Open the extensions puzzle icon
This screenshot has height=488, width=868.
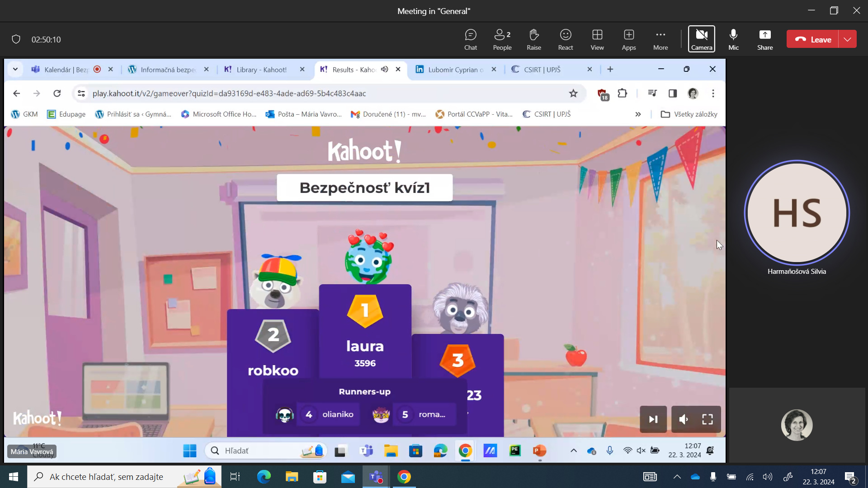tap(623, 93)
